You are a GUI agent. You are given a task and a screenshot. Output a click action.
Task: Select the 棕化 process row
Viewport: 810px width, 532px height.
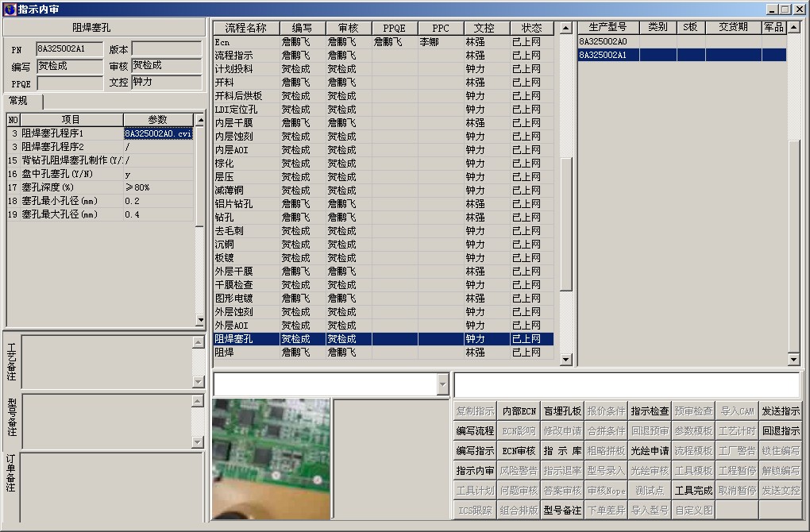384,164
